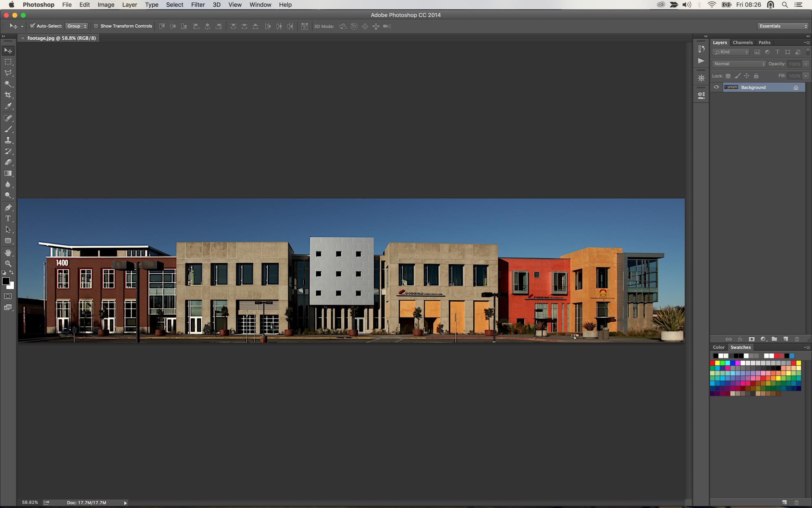
Task: Open the Select menu
Action: [x=174, y=5]
